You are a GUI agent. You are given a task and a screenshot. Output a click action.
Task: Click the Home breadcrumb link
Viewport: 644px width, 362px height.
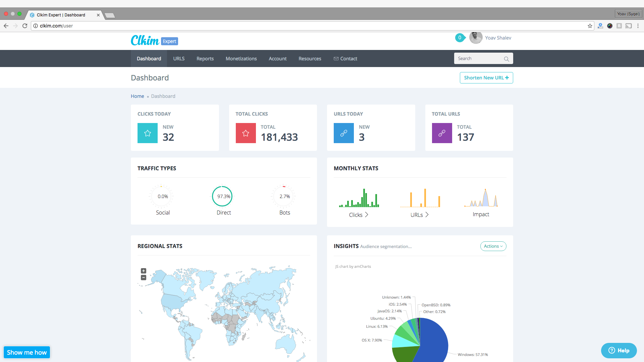137,96
